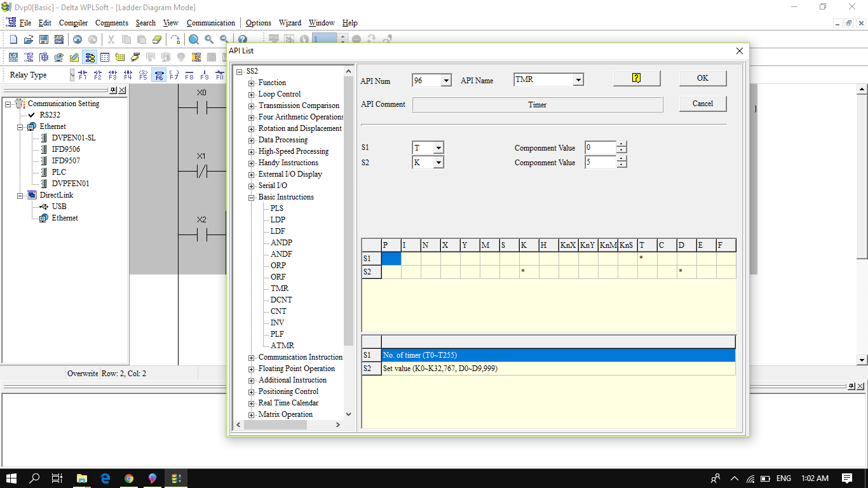Open the Communication menu

(210, 23)
